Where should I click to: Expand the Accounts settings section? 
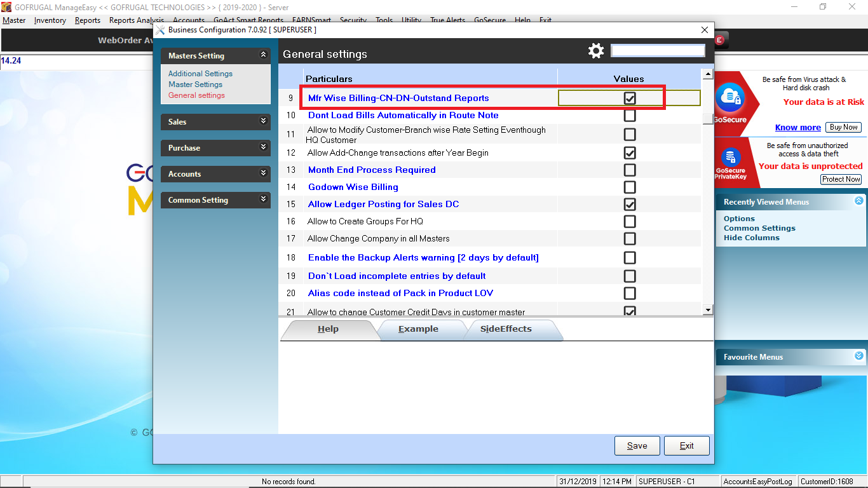(264, 173)
